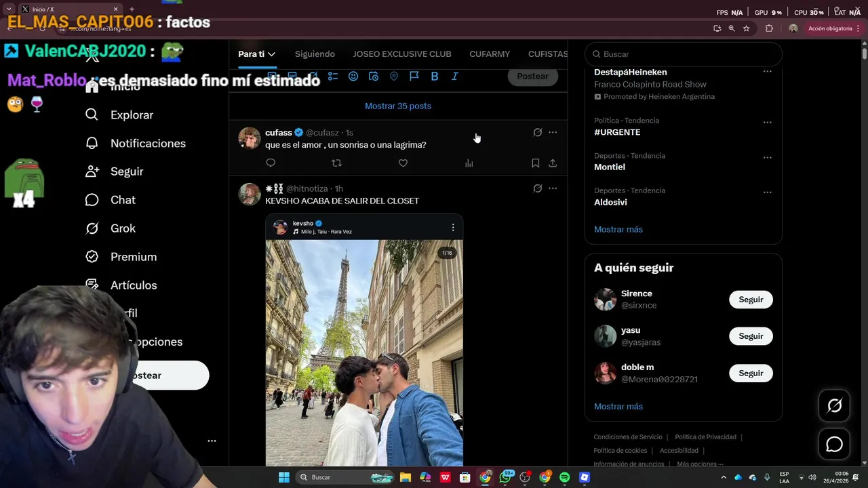Open cufass profile avatar

pyautogui.click(x=250, y=138)
